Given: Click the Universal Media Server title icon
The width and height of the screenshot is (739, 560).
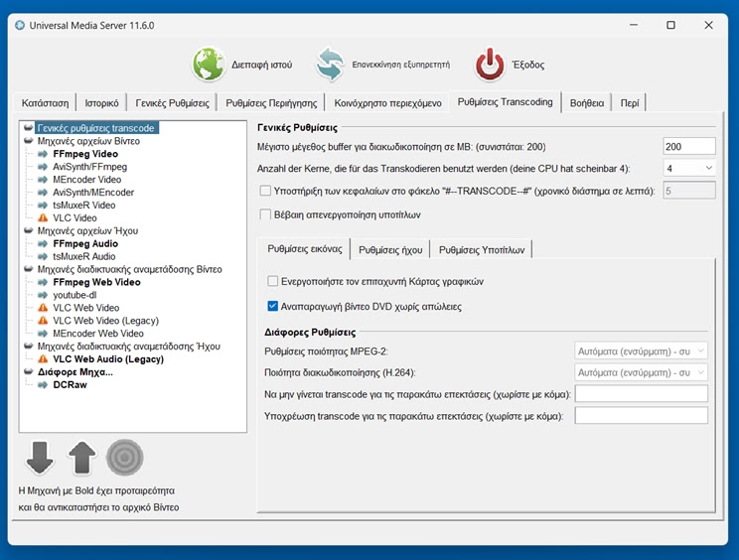Looking at the screenshot, I should click(20, 26).
